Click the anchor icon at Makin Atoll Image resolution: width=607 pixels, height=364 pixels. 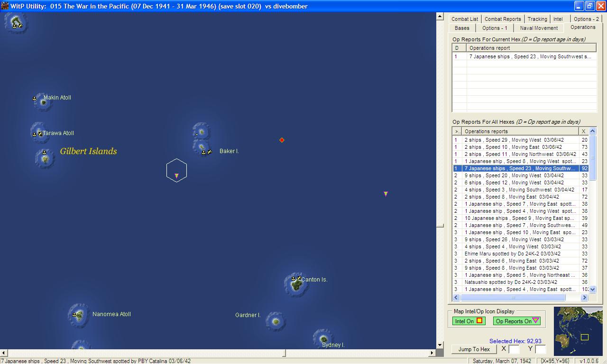34,99
